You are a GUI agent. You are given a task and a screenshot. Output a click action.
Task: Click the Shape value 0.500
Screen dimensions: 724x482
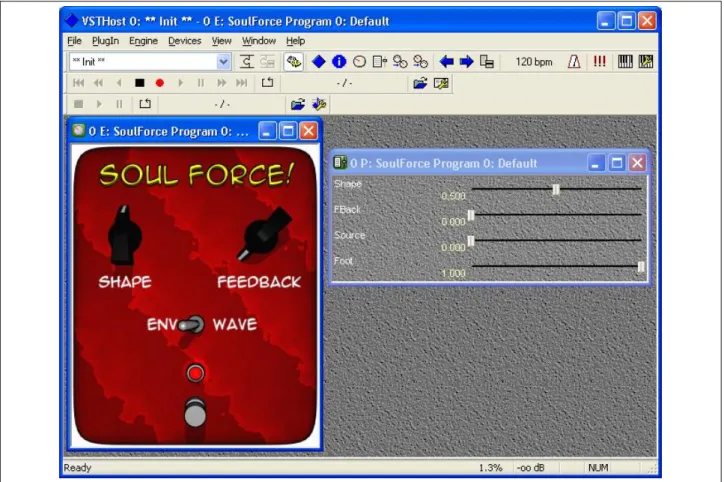click(453, 196)
